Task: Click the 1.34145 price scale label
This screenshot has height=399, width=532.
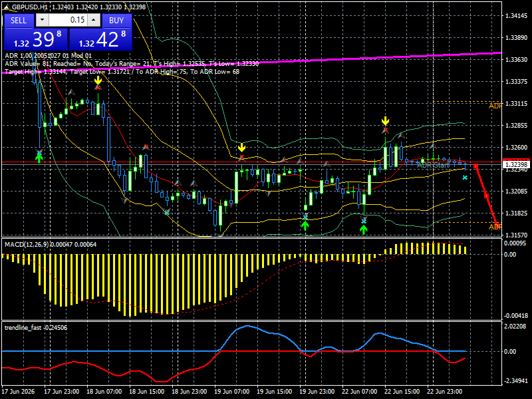Action: pyautogui.click(x=517, y=15)
